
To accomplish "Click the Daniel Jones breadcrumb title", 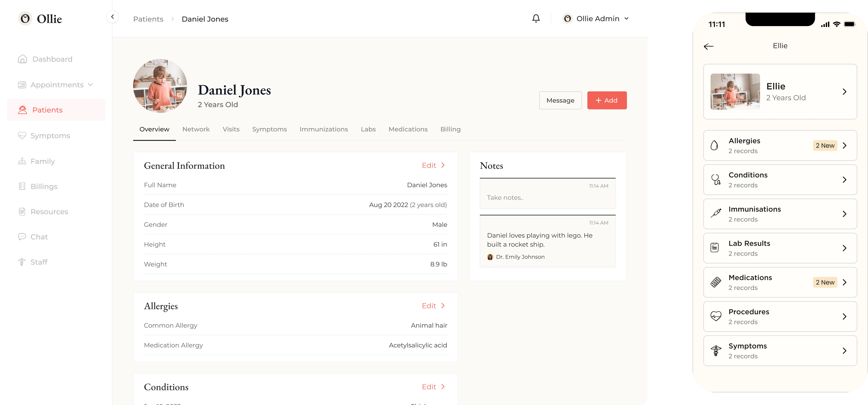I will click(x=205, y=19).
